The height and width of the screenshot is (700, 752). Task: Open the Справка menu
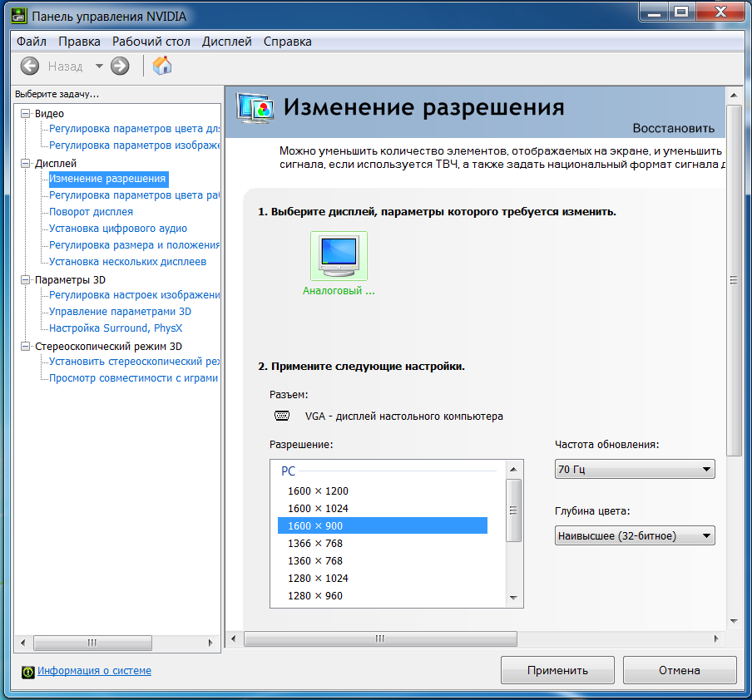(287, 42)
